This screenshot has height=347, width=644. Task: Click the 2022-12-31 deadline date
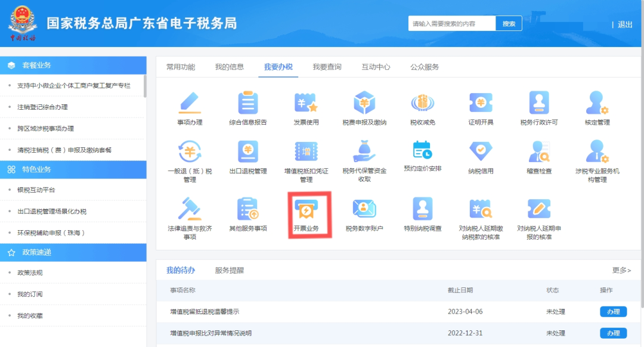(x=465, y=333)
